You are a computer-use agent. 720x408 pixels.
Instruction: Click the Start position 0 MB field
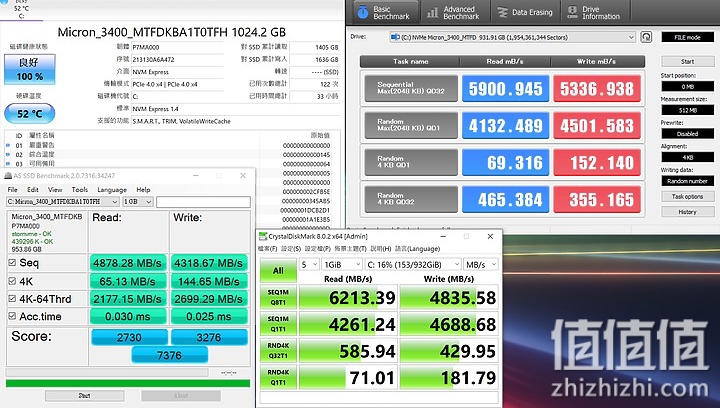coord(687,86)
